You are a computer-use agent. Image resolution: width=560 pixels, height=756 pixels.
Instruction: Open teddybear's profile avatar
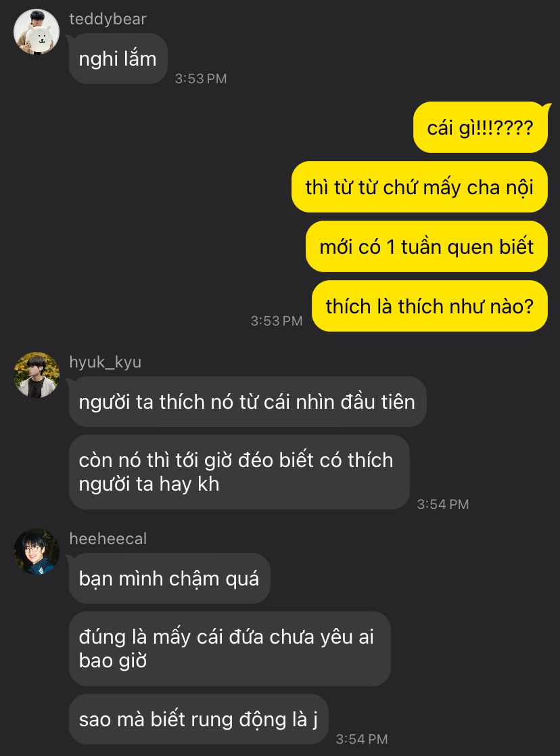[x=37, y=32]
